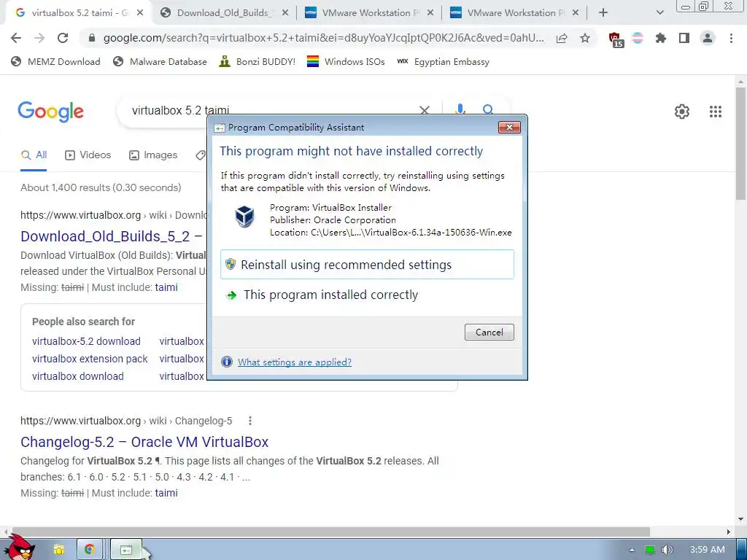The image size is (747, 560).
Task: Open the Google apps grid
Action: [x=716, y=112]
